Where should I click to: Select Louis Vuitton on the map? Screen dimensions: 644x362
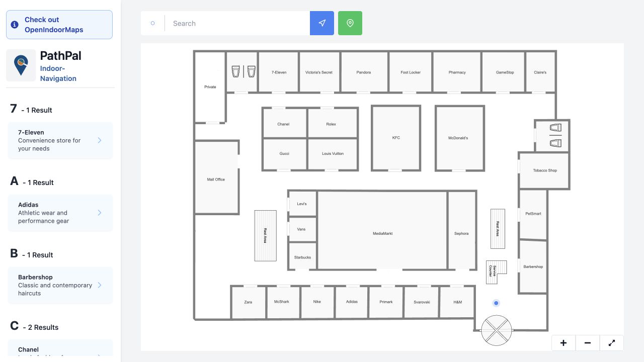coord(333,153)
